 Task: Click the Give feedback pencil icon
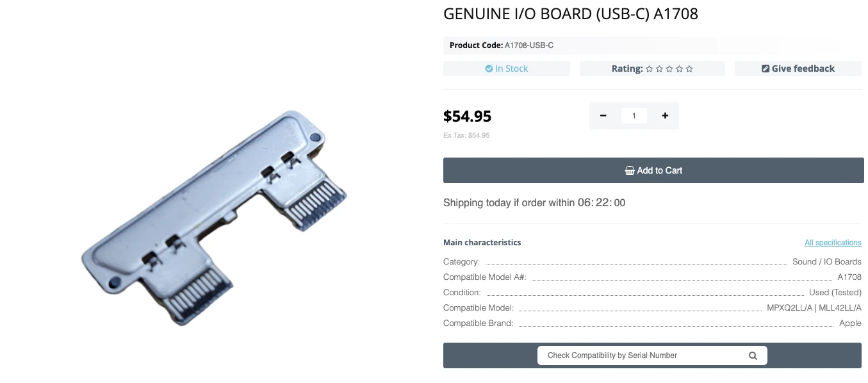click(765, 69)
